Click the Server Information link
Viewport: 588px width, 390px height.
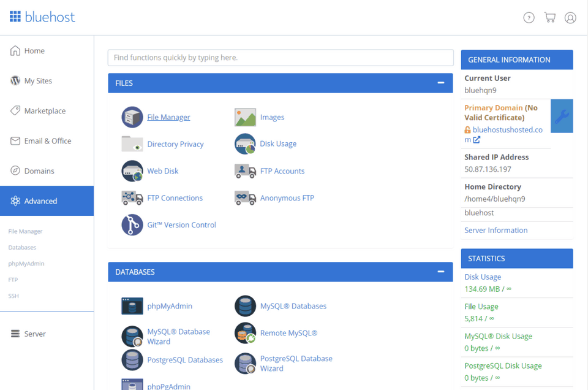(x=496, y=230)
